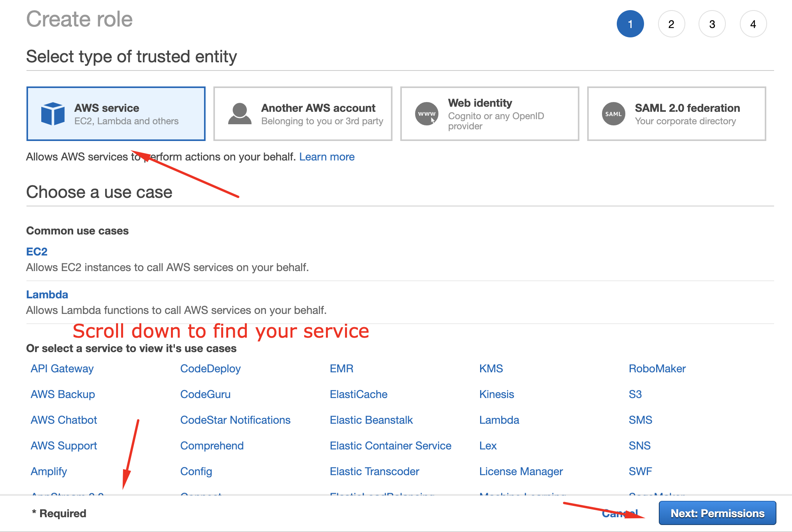This screenshot has width=792, height=532.
Task: Pick Lambda in the service list
Action: 499,420
